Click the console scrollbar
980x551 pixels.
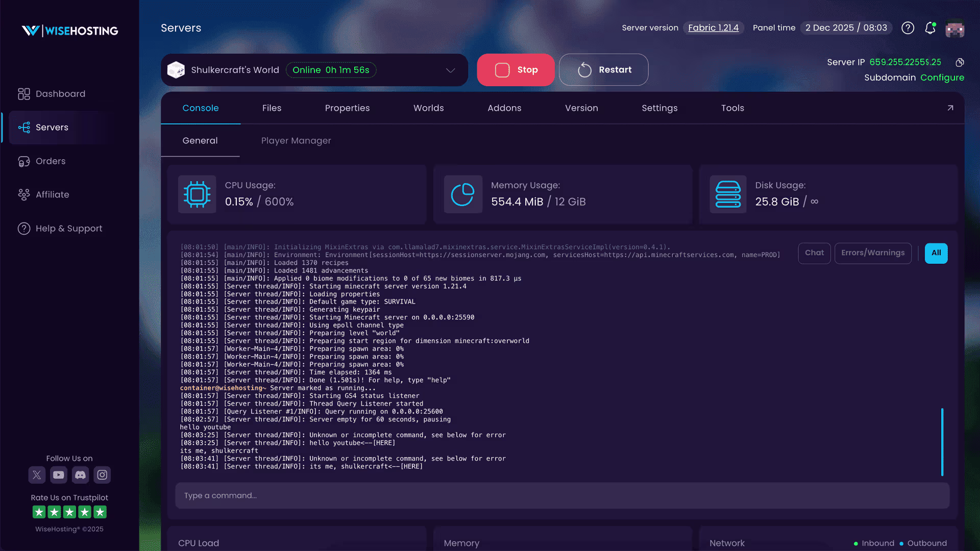tap(942, 442)
